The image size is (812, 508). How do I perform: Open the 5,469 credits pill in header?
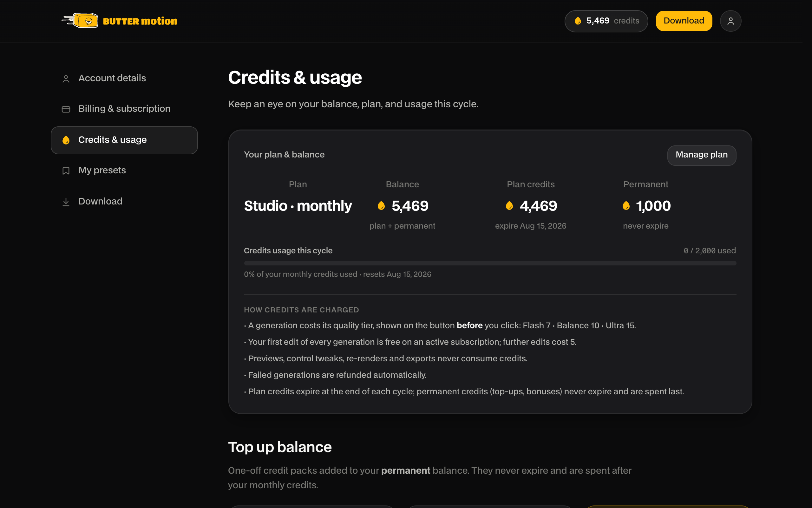pos(606,21)
